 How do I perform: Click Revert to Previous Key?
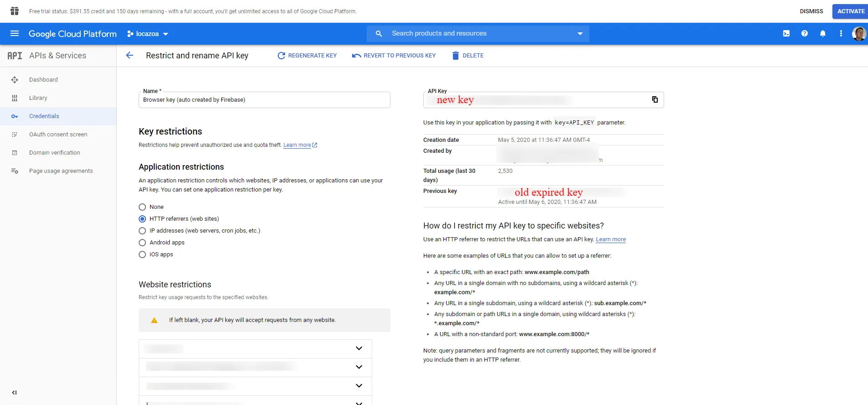(x=394, y=56)
